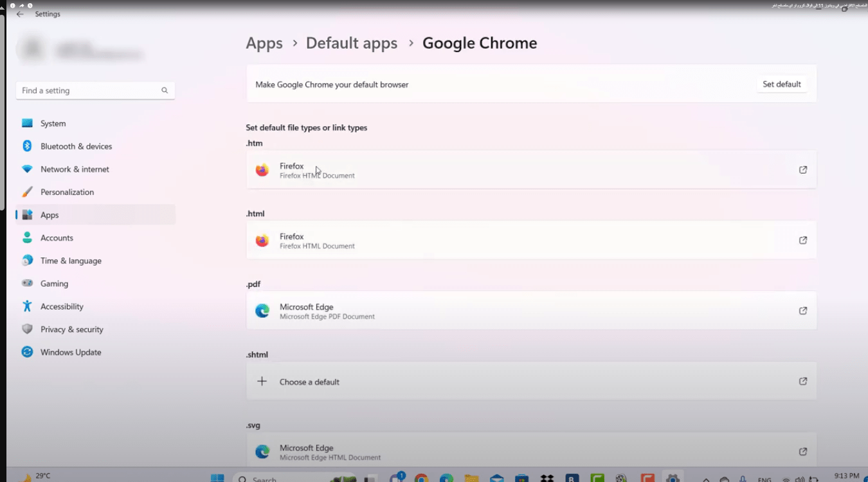Open Personalization settings
The image size is (868, 482).
tap(95, 192)
